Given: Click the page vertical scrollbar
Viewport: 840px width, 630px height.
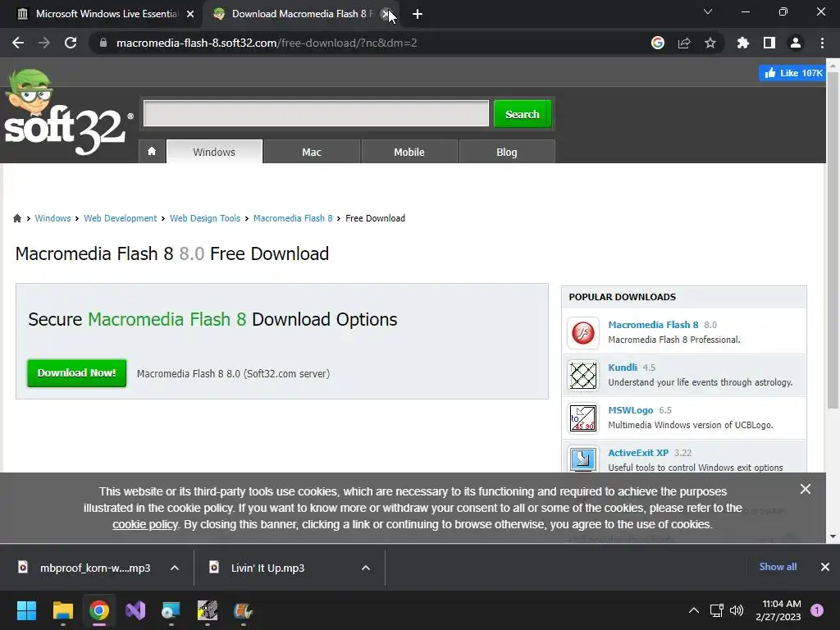Looking at the screenshot, I should click(833, 241).
